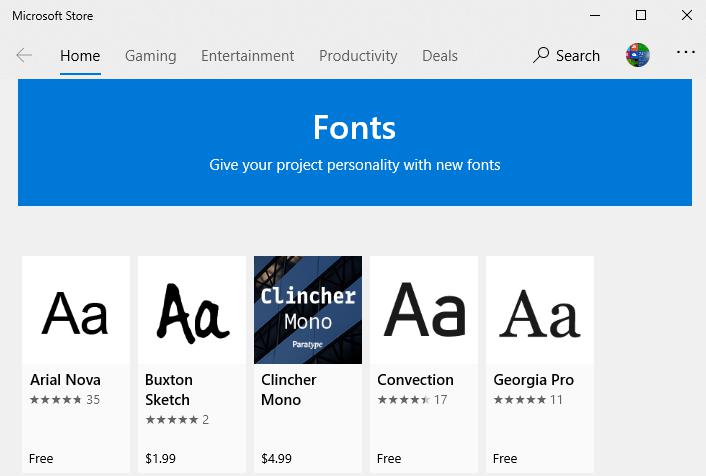This screenshot has width=706, height=476.
Task: Close the Microsoft Store window
Action: tap(687, 15)
